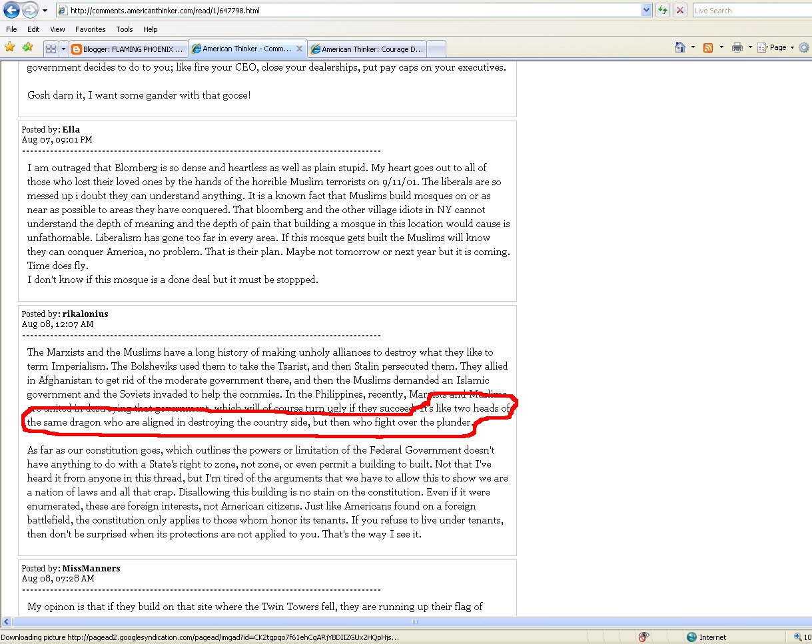Open the Favorites menu
This screenshot has height=644, width=812.
coord(90,29)
